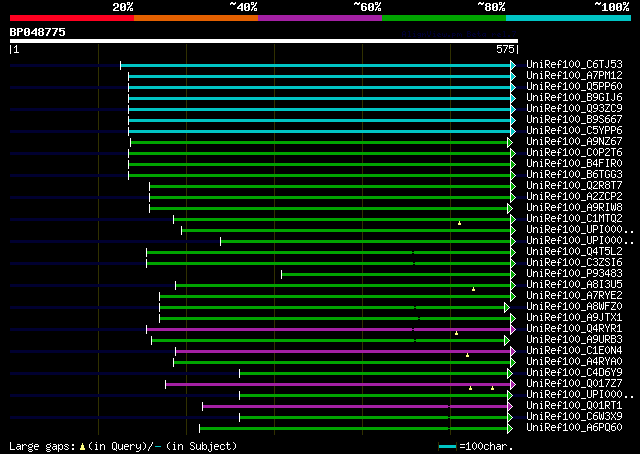Screen dimensions: 640x454
Task: Select the UniRef100_P93483 label
Action: [574, 273]
